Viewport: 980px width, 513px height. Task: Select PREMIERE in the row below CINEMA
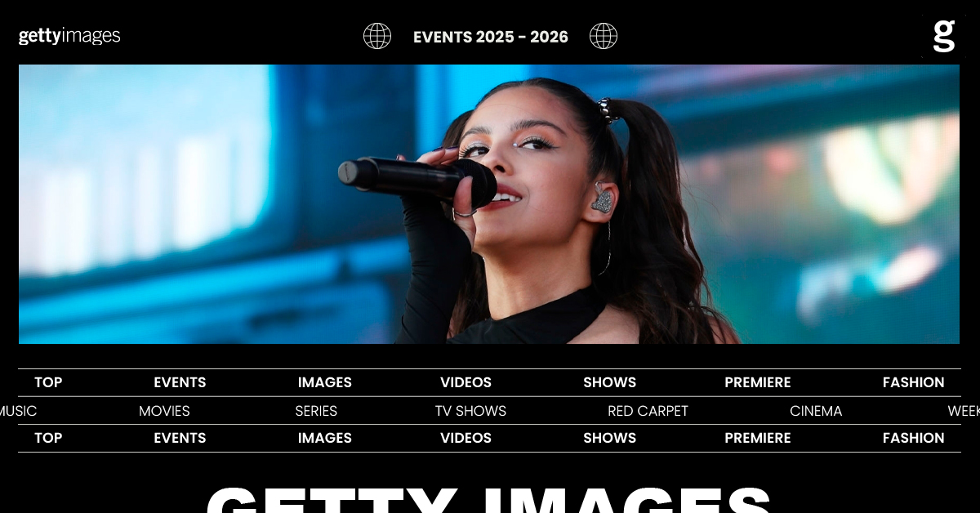coord(758,438)
